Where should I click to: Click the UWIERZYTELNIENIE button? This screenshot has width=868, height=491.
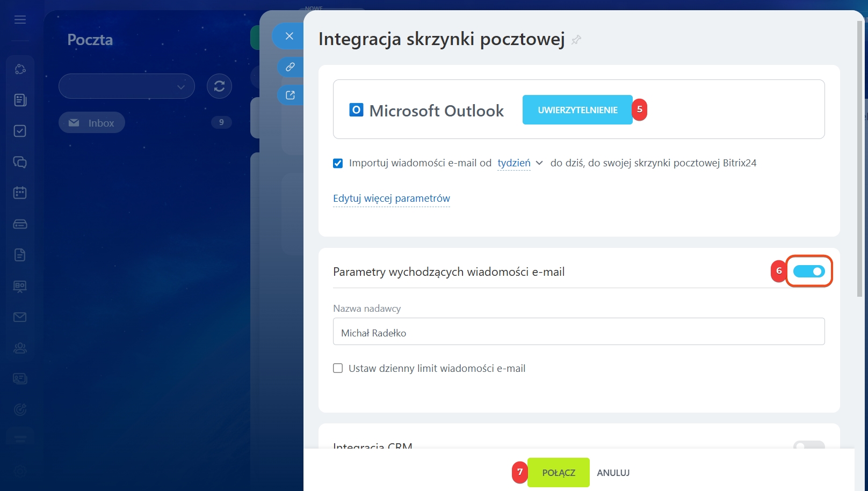tap(577, 110)
